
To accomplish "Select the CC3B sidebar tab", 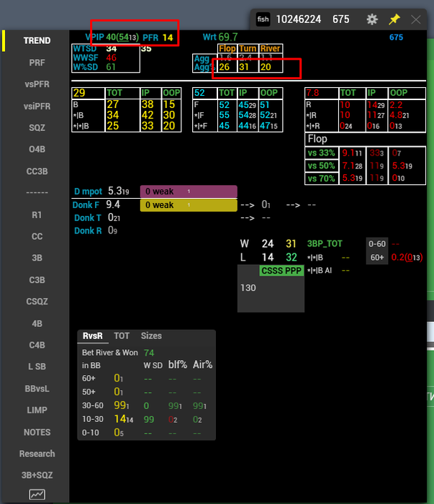I will click(x=37, y=171).
